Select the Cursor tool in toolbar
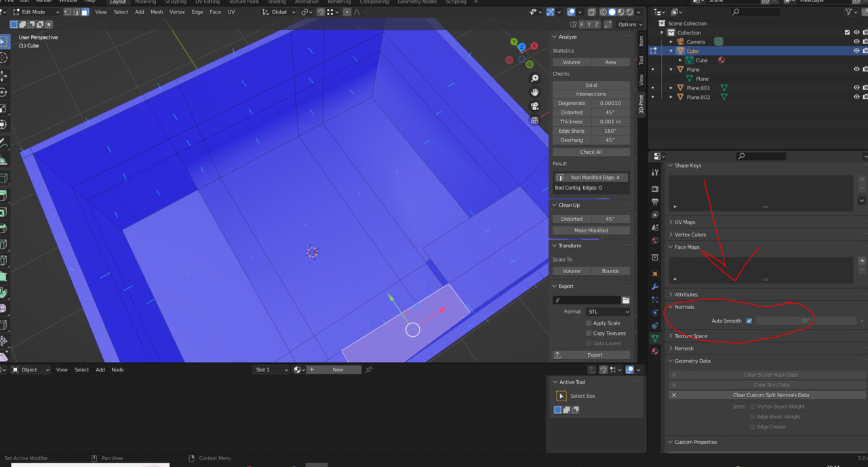This screenshot has width=868, height=467. click(x=3, y=59)
